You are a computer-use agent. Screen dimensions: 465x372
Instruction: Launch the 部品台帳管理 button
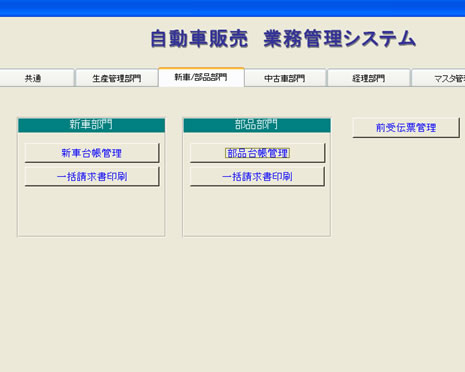point(257,153)
